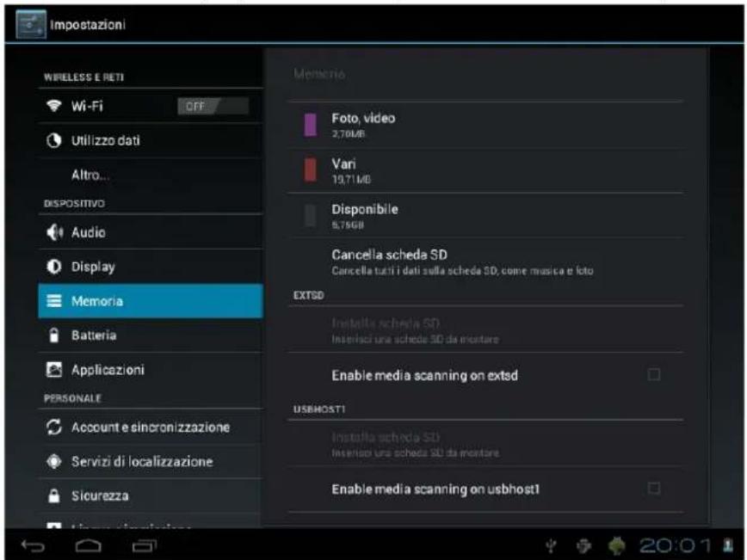This screenshot has width=747, height=560.
Task: Tap the location services target icon
Action: coord(54,461)
